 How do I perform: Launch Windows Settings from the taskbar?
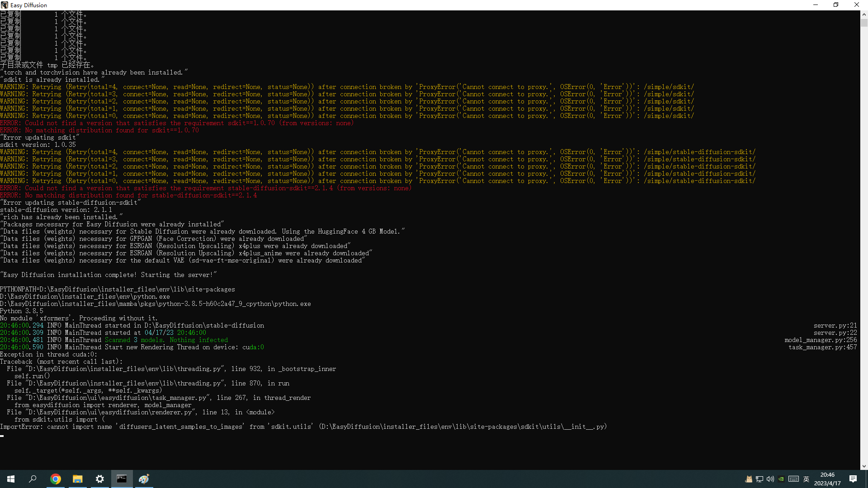pos(99,479)
